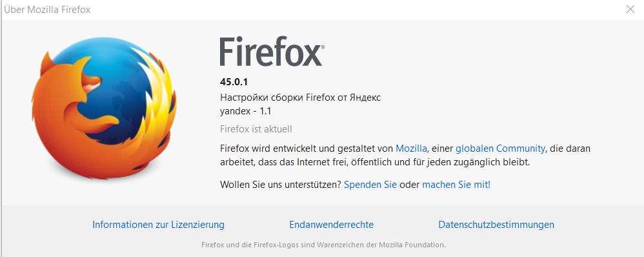
Task: Click the Russian Яндекс build settings line
Action: [x=301, y=98]
